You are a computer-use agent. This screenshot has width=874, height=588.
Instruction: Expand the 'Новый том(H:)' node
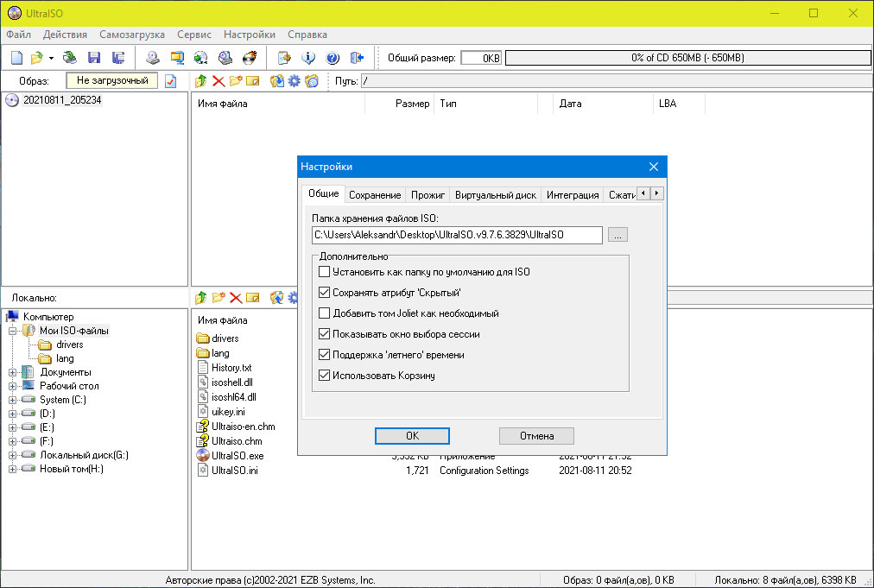tap(12, 470)
